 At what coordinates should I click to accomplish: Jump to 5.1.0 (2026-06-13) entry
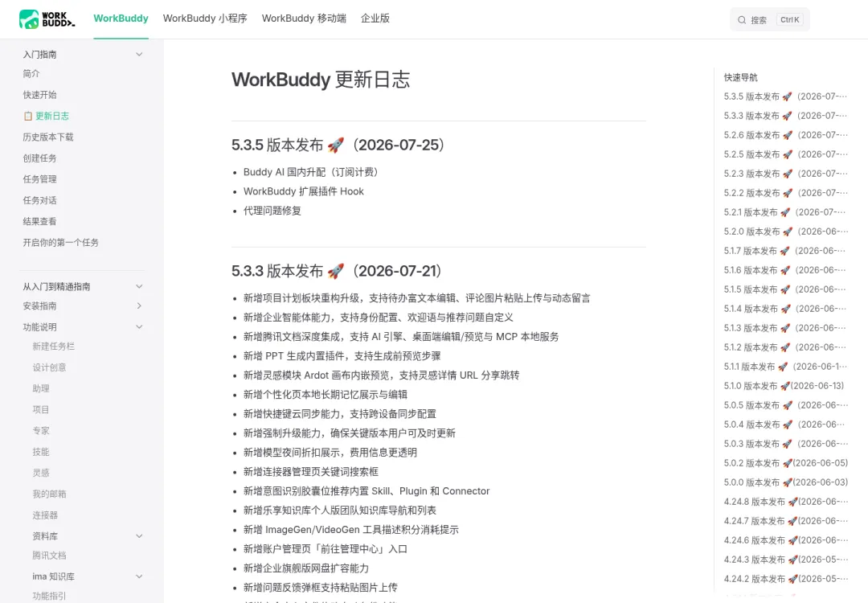click(x=784, y=386)
